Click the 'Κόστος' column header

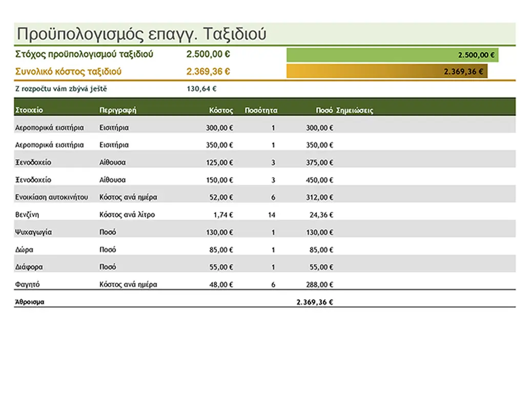[221, 110]
